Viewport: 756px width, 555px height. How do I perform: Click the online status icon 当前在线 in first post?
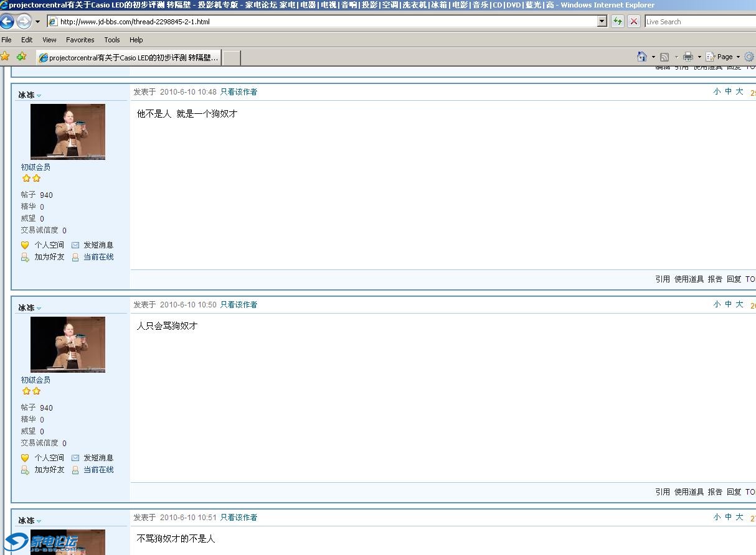75,257
